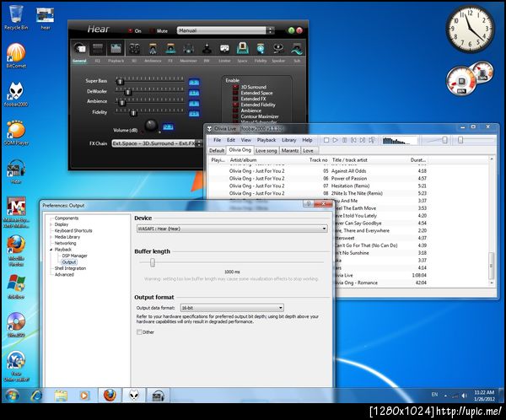Open the BW section icon in Hear
Viewport: 506px width, 420px height.
(x=207, y=49)
